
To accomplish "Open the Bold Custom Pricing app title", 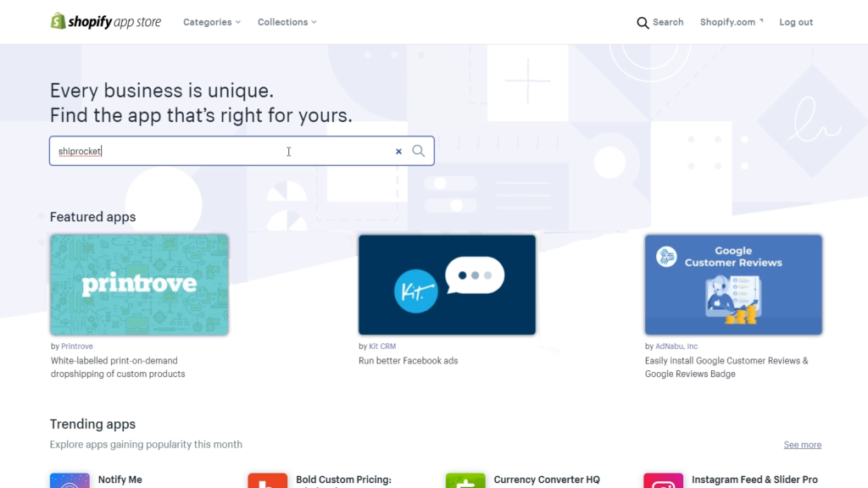I will (344, 480).
